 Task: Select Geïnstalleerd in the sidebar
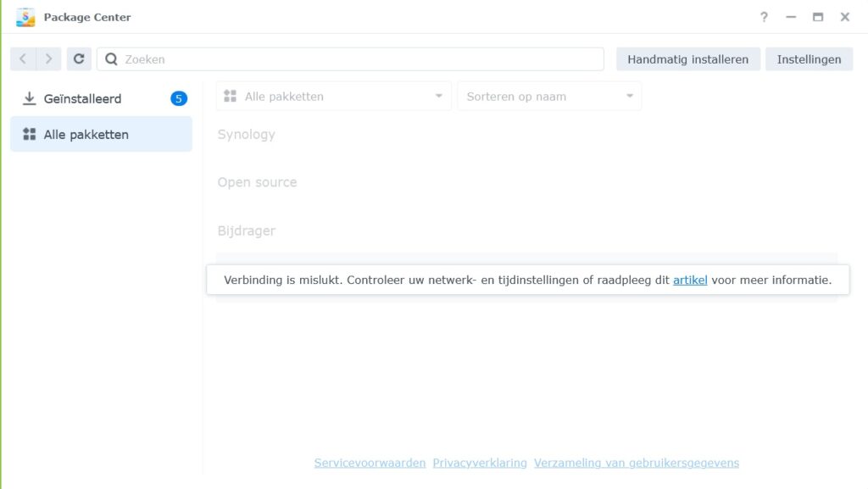point(83,99)
